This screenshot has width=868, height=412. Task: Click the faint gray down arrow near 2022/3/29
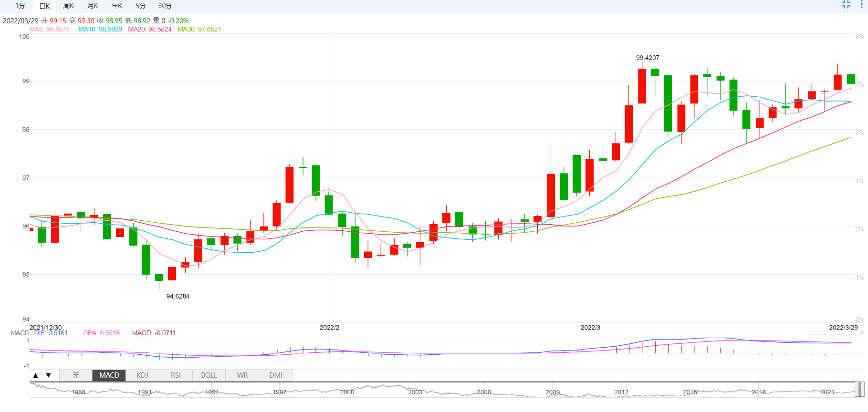coord(862,333)
